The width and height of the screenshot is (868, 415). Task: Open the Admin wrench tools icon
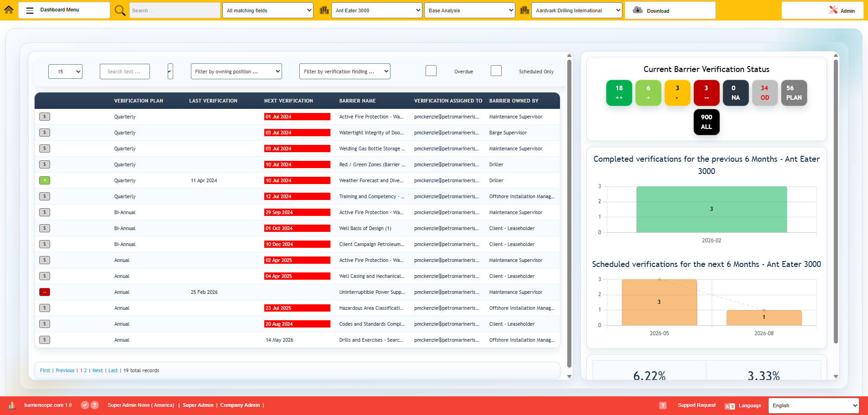point(833,10)
